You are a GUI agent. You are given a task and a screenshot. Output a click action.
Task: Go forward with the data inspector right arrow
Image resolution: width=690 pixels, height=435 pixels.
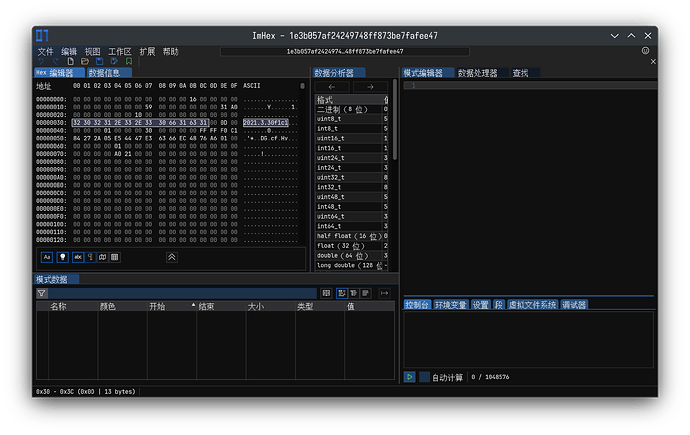[370, 87]
